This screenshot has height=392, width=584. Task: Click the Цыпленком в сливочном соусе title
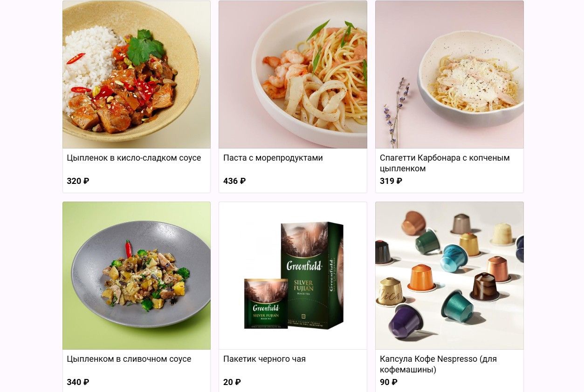(x=129, y=359)
